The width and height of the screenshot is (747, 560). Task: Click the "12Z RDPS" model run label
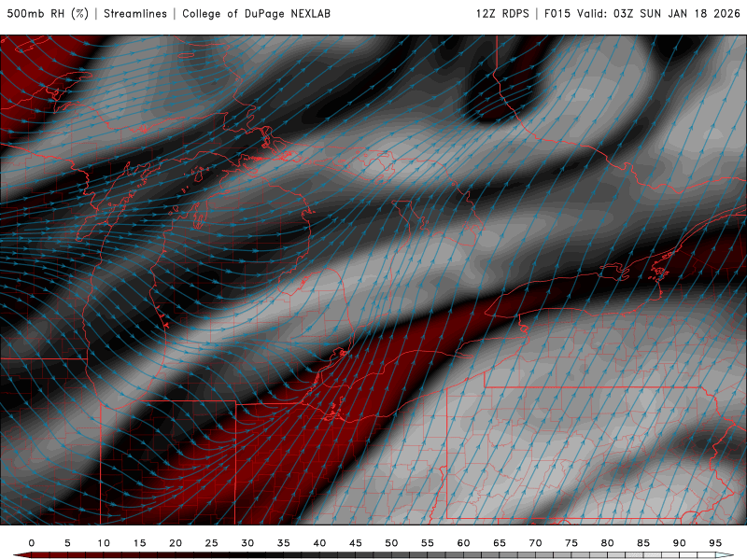coord(502,14)
